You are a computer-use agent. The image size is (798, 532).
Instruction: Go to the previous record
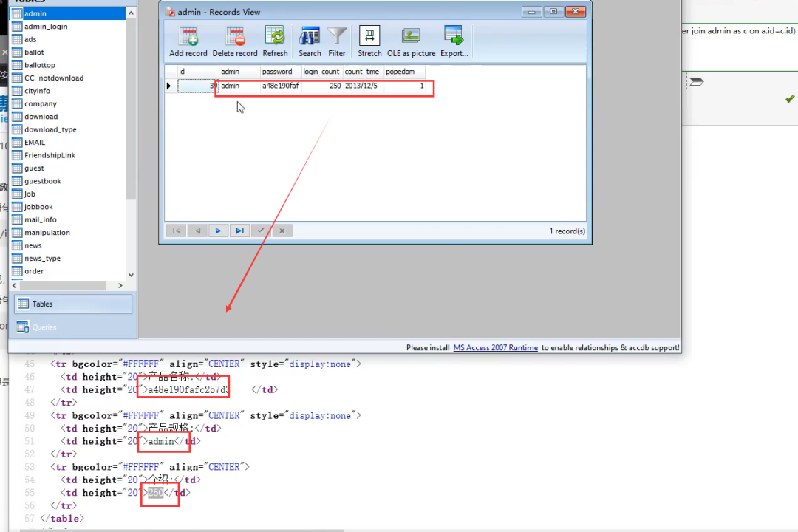click(x=197, y=231)
